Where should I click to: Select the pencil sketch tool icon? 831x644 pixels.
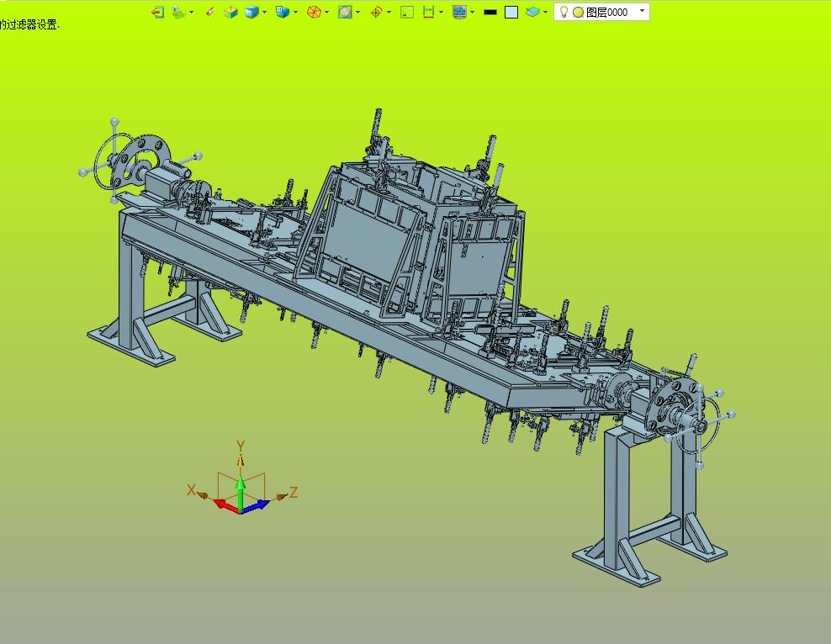(210, 12)
